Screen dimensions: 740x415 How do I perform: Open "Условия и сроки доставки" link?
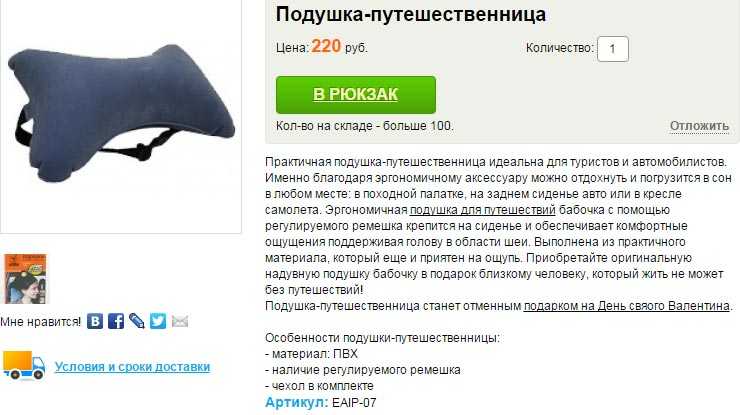132,367
